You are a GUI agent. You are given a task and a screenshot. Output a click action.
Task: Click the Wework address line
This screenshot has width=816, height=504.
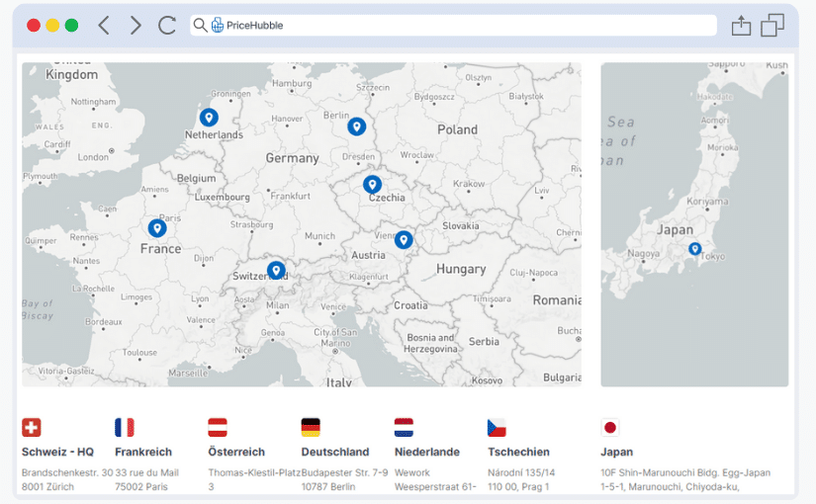[x=412, y=472]
